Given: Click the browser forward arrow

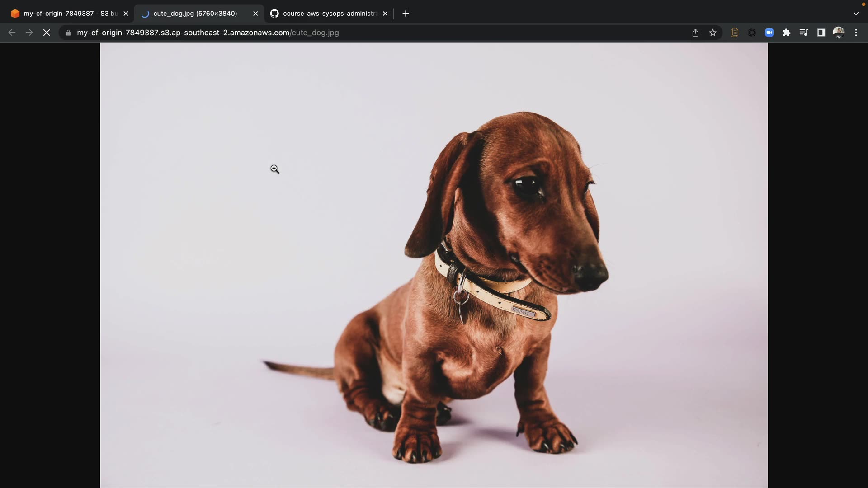Looking at the screenshot, I should 29,33.
